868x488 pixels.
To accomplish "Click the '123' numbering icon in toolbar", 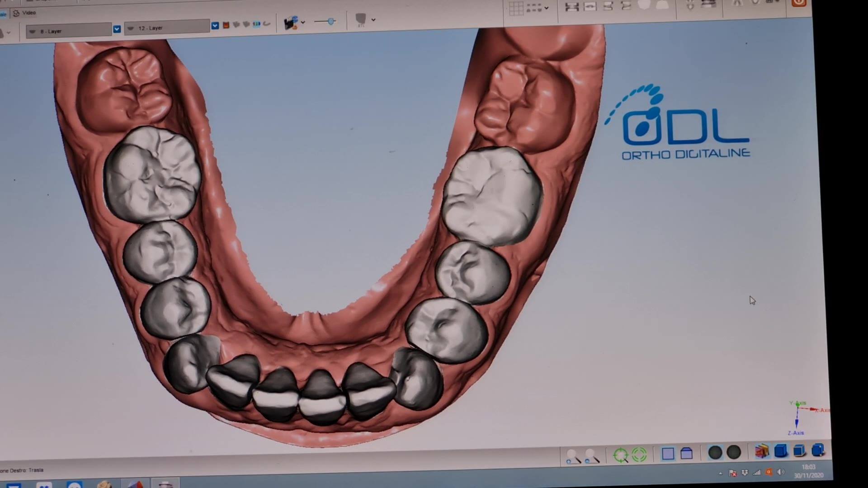I will click(256, 24).
